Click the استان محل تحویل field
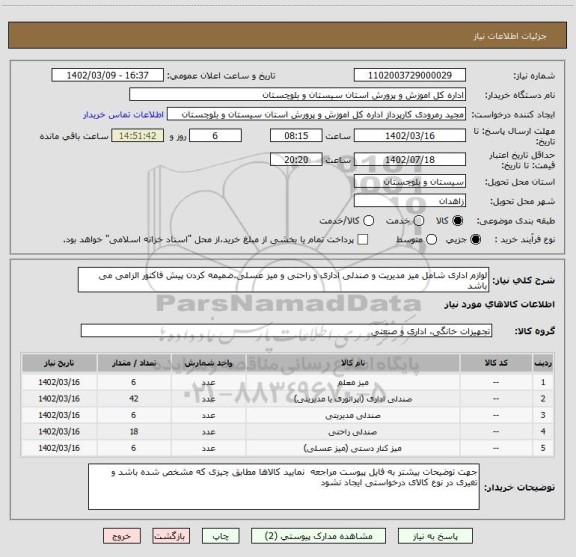Image resolution: width=576 pixels, height=557 pixels. click(410, 182)
